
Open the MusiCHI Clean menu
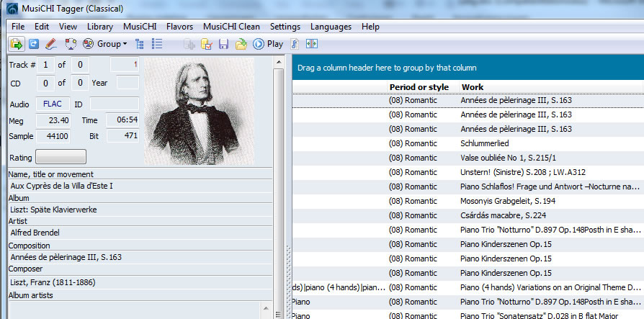tap(231, 27)
